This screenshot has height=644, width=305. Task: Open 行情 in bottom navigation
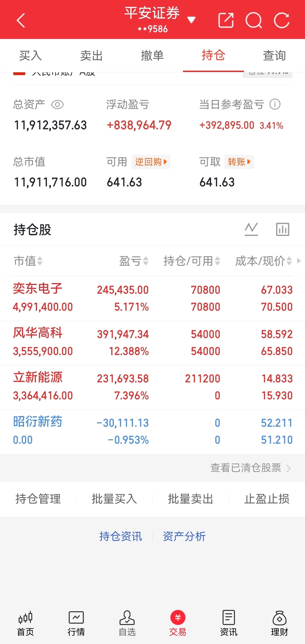pos(76,623)
